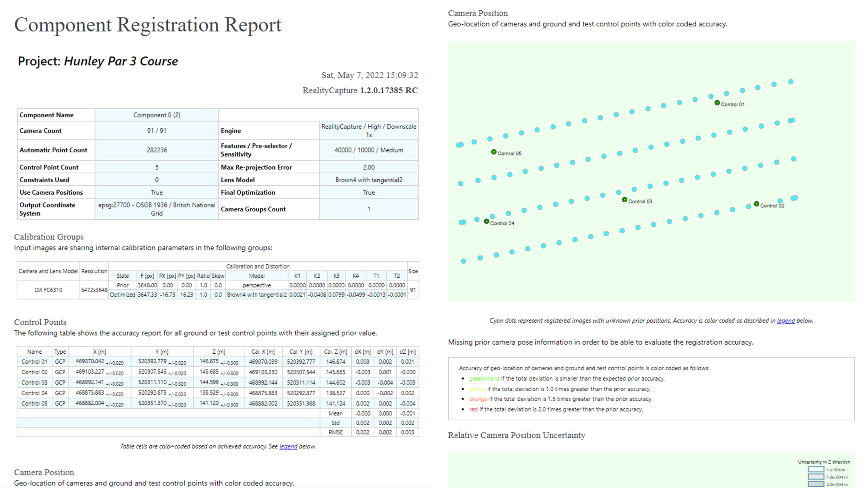Select the Control 03 marker on map
Image resolution: width=868 pixels, height=488 pixels.
click(625, 200)
